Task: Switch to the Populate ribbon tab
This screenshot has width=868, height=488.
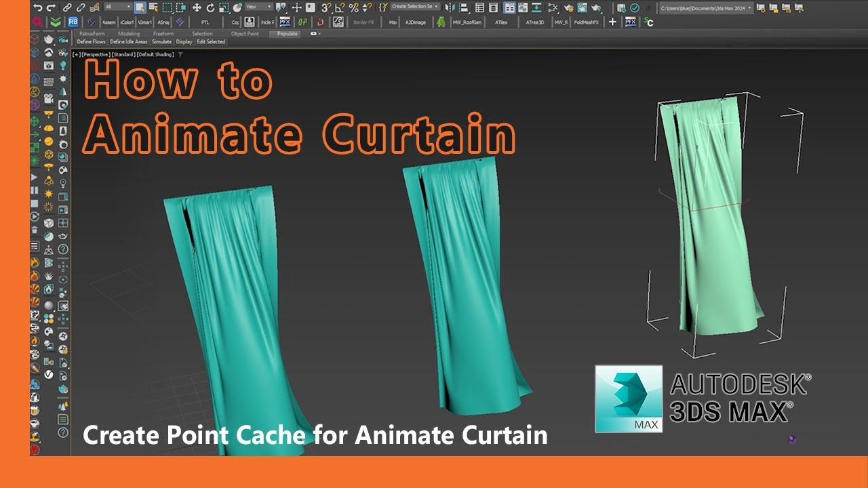Action: (x=287, y=33)
